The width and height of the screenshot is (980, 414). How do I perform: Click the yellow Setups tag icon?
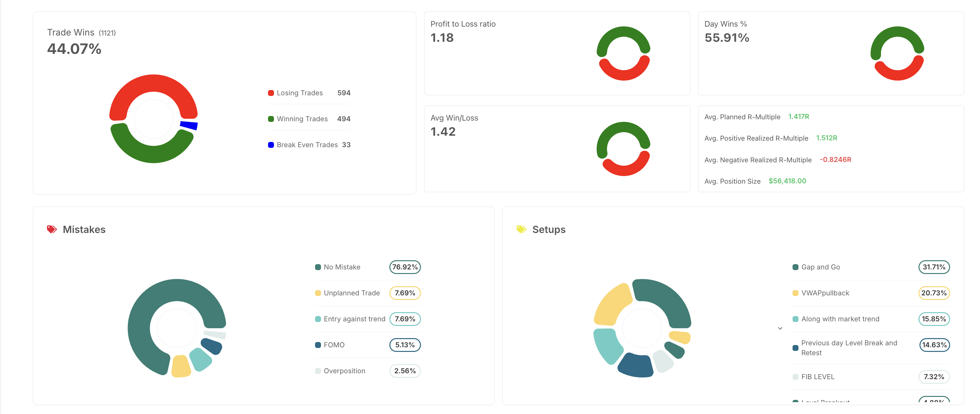(521, 229)
